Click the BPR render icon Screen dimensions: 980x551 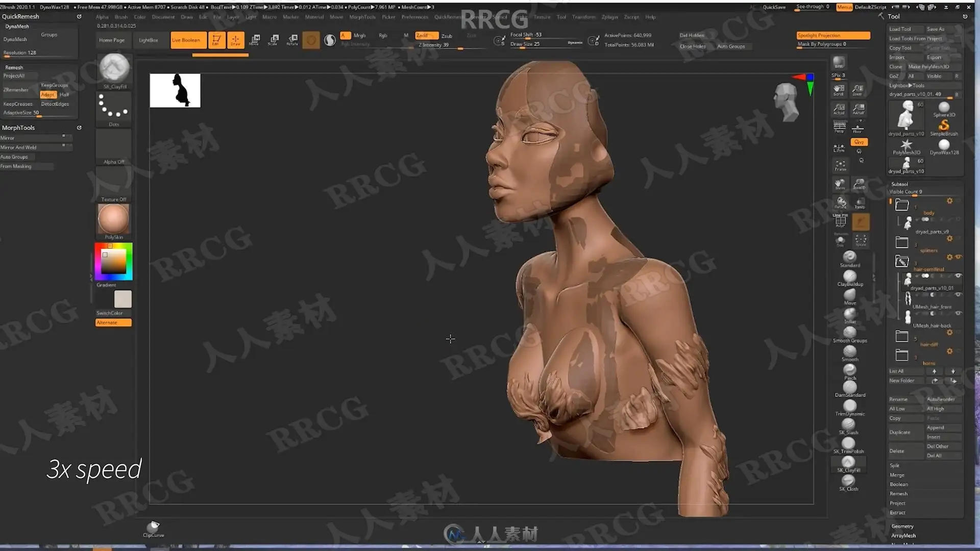tap(839, 62)
